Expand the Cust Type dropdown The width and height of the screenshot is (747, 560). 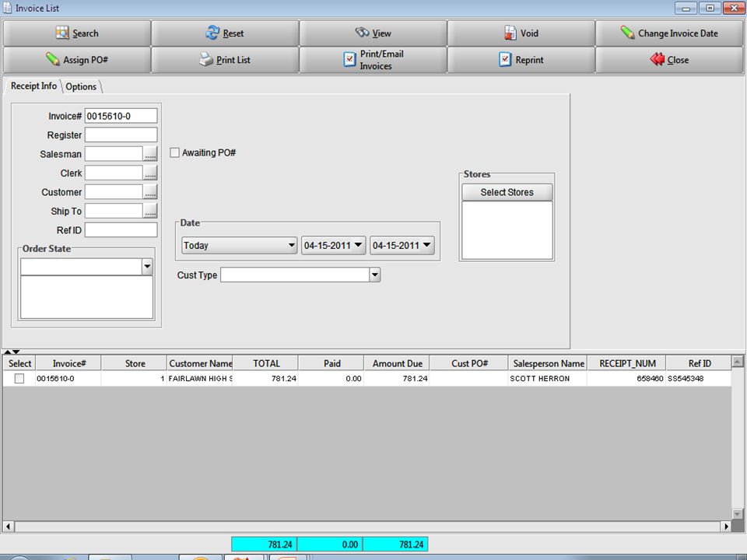375,275
